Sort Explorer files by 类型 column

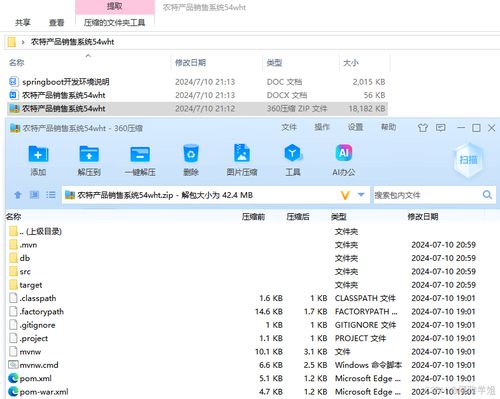point(274,63)
